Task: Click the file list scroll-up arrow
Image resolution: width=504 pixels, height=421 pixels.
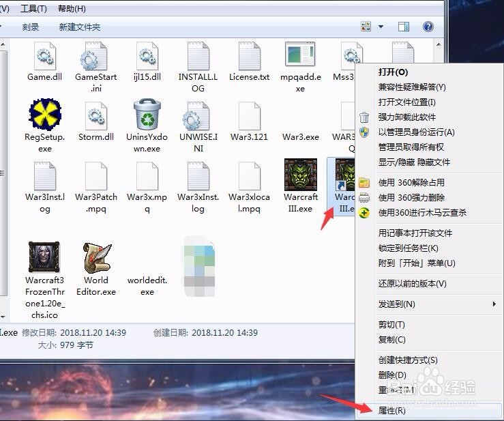Action: click(439, 44)
